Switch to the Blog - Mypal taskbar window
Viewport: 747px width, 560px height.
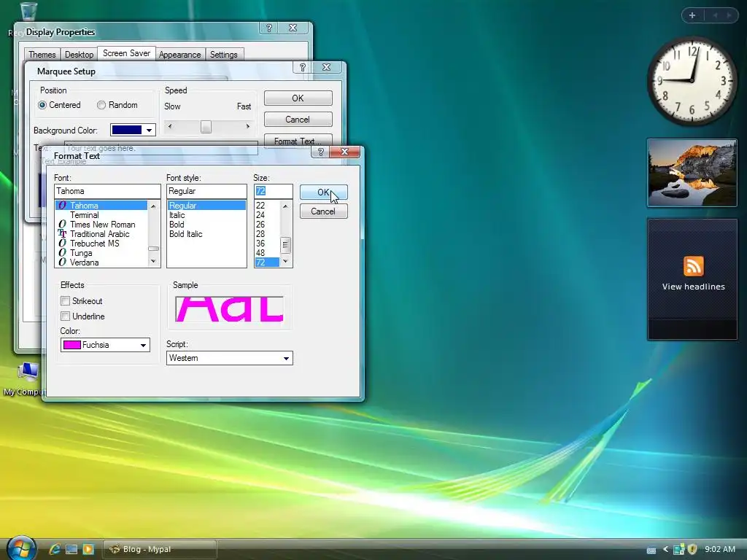point(160,549)
